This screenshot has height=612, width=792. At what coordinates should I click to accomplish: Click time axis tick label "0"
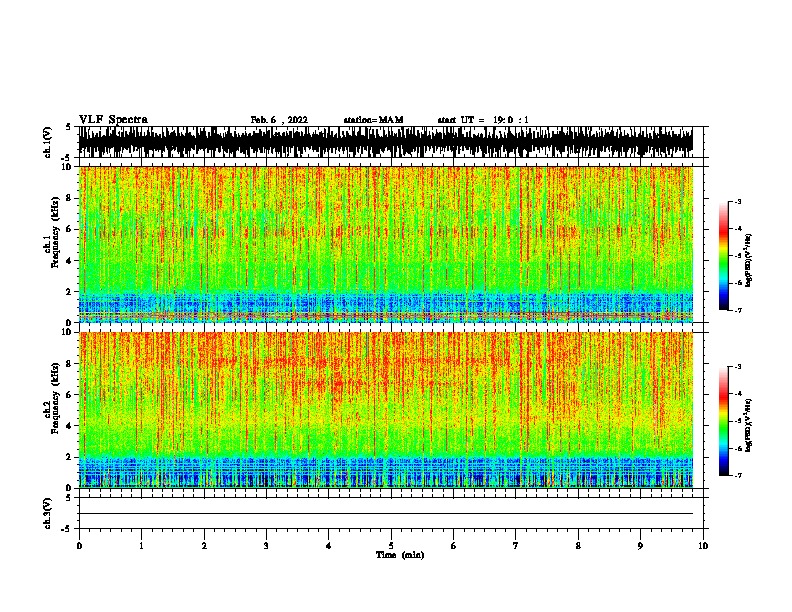(x=79, y=545)
